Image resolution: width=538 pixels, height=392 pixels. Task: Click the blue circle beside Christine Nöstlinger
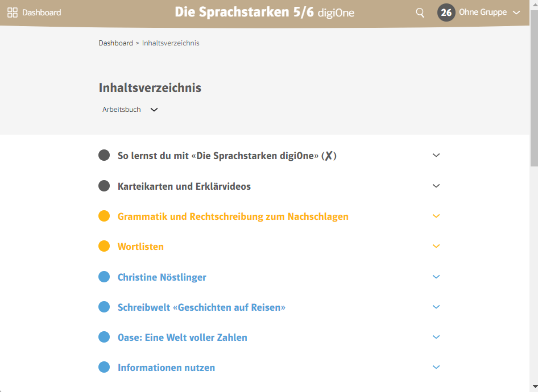click(104, 277)
